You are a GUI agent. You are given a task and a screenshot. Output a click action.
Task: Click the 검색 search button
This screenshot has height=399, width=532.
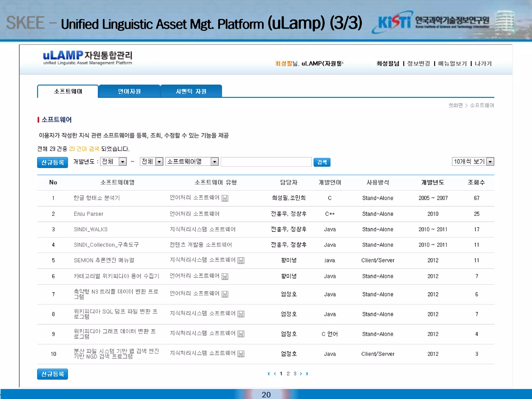pos(322,162)
